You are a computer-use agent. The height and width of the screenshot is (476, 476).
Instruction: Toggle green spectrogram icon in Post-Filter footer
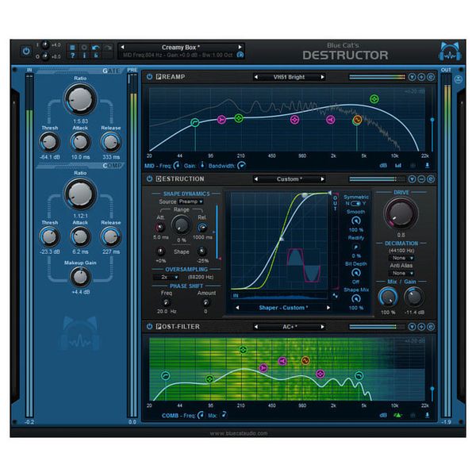(x=398, y=415)
